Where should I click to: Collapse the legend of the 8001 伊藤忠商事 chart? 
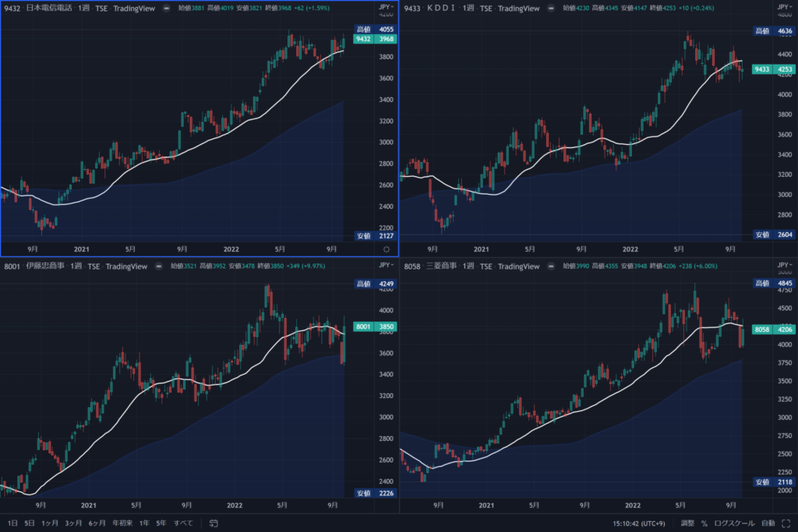(x=159, y=266)
